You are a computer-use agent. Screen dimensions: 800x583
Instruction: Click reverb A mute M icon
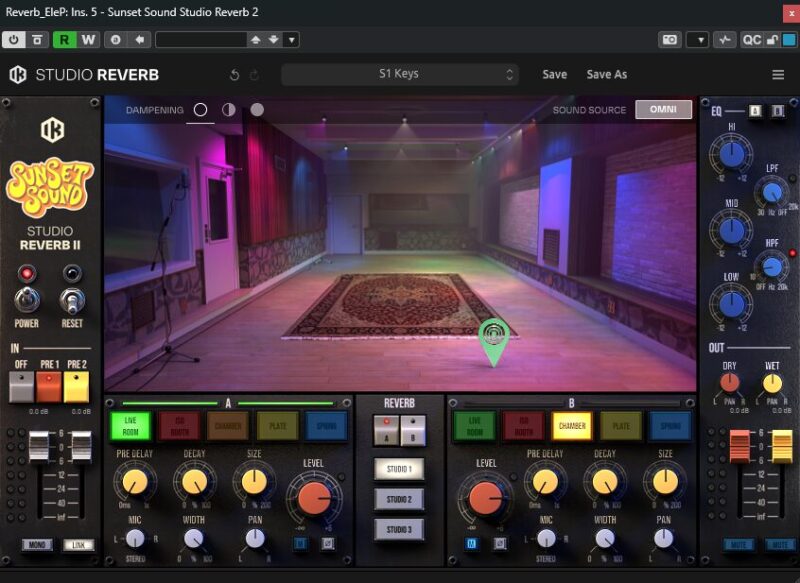300,544
